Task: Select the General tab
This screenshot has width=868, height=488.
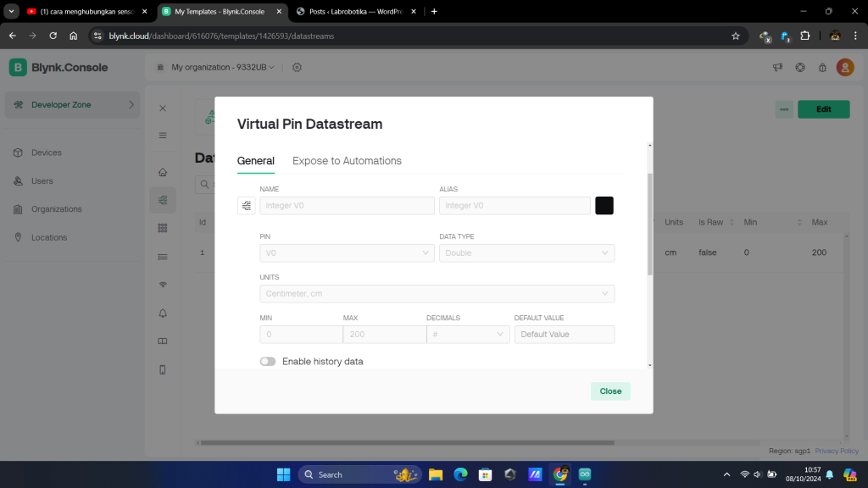Action: pyautogui.click(x=255, y=161)
